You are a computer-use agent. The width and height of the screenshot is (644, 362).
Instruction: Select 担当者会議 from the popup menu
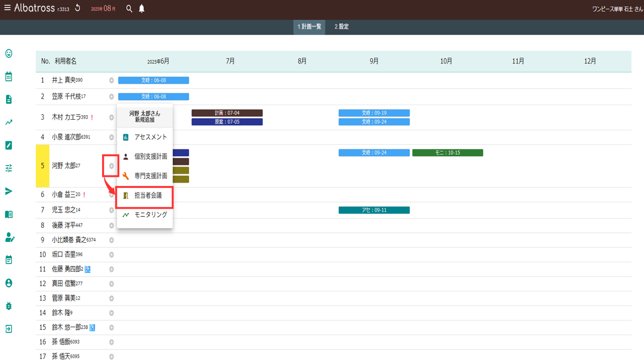(x=148, y=196)
